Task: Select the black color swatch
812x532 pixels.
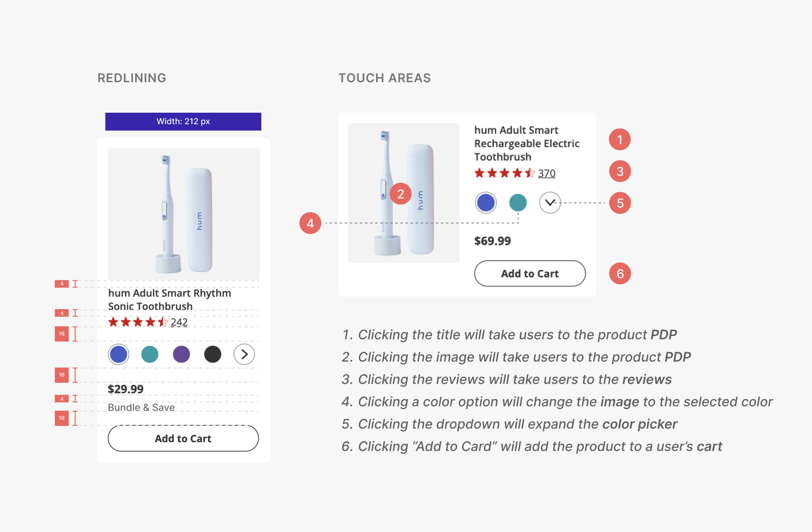Action: click(x=213, y=354)
